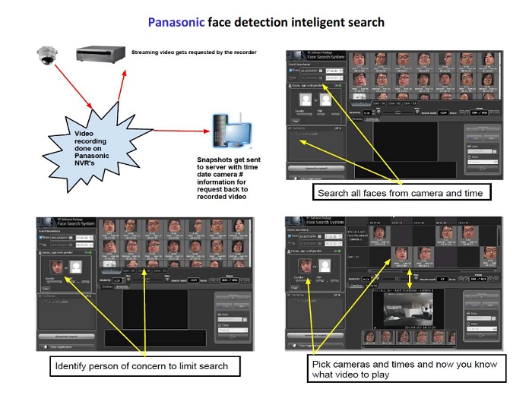Click Max similarity icon in top-right window
532x411 pixels.
(x=417, y=112)
